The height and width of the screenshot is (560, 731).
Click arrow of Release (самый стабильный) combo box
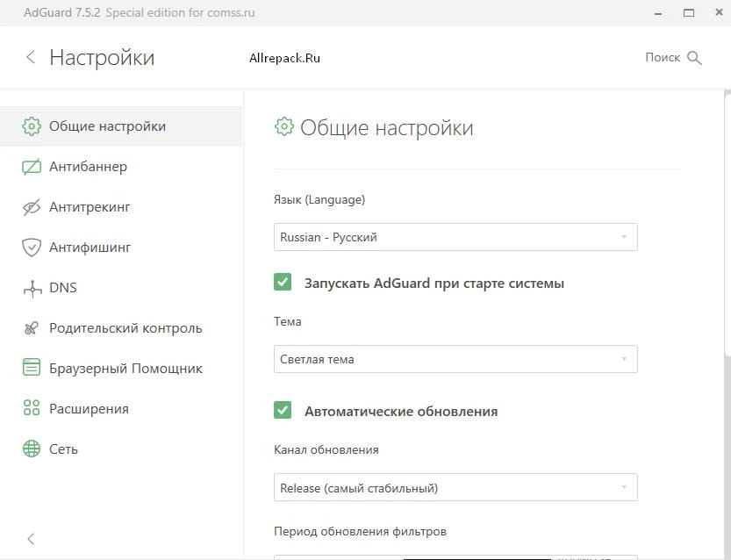624,487
